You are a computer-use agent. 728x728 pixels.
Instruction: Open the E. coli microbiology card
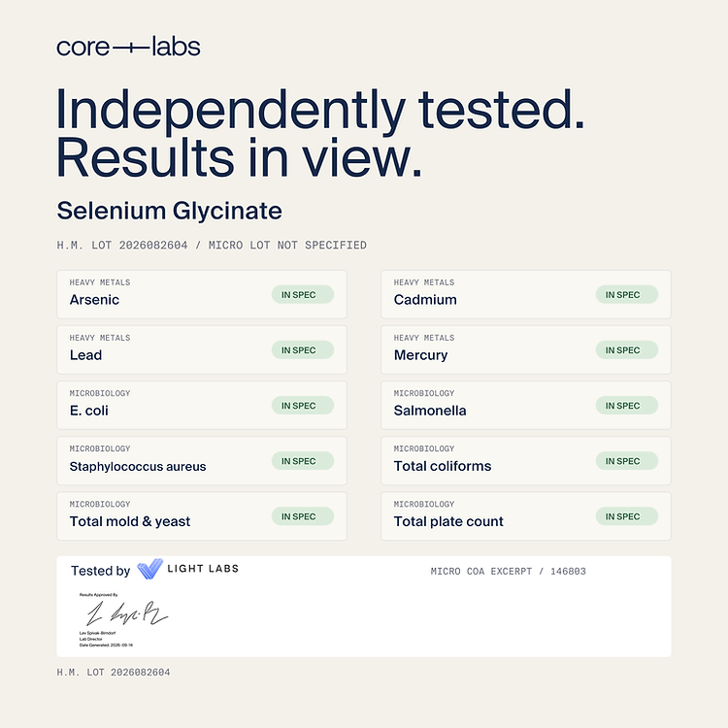click(202, 405)
